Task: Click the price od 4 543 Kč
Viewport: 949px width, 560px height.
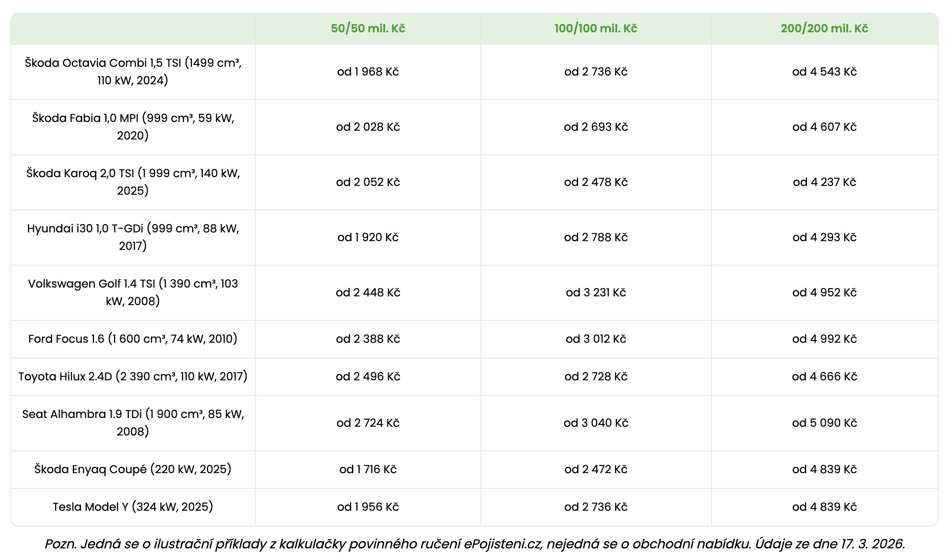Action: [825, 72]
